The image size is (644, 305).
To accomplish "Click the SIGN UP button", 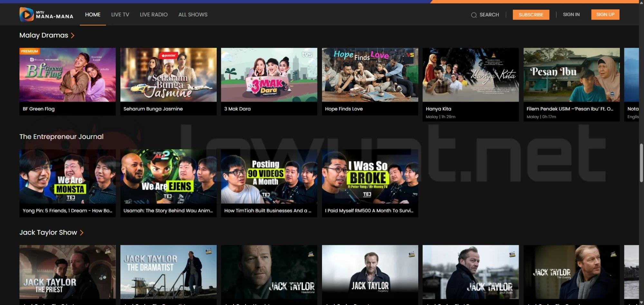I will (x=605, y=14).
